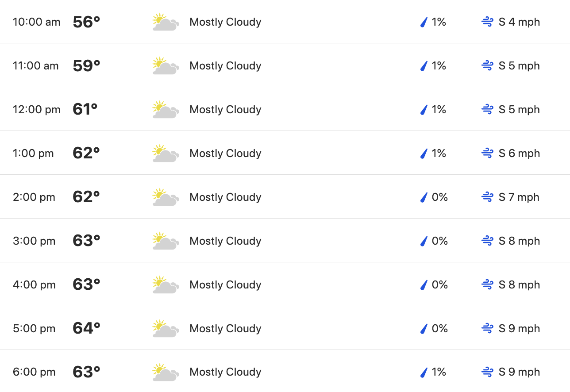Open the 6:00 pm forecast row details

tap(285, 371)
